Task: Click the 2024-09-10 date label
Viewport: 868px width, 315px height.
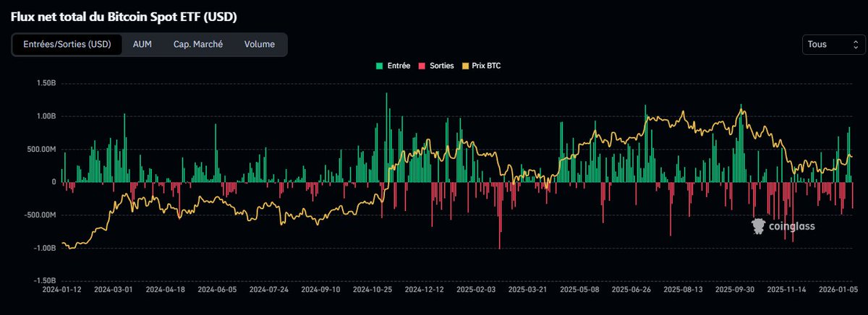Action: (x=320, y=290)
